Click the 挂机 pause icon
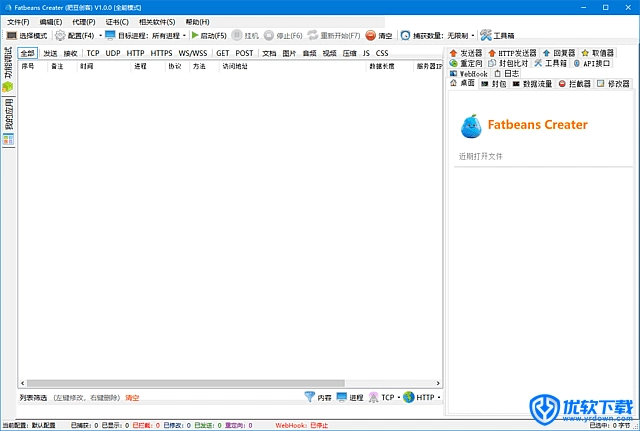640x431 pixels. (237, 36)
